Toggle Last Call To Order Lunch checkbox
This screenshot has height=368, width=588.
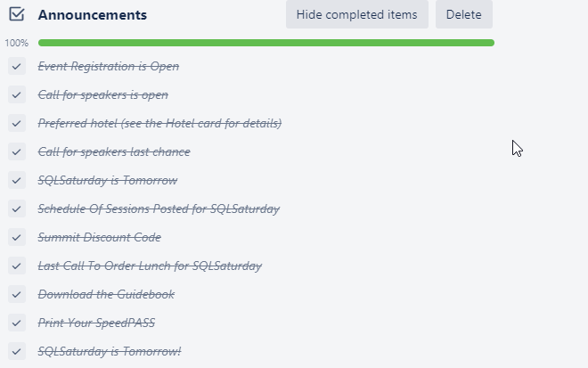tap(17, 266)
